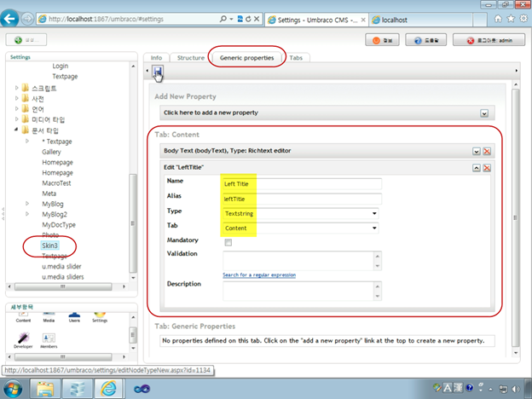Click the Alias field with leftTitle
This screenshot has height=399, width=532.
click(x=302, y=199)
